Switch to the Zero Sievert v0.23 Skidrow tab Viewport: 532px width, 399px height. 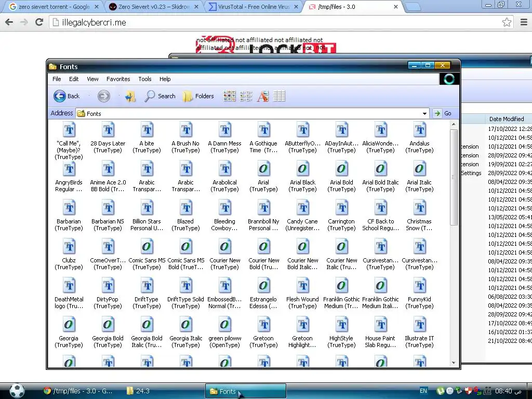point(154,6)
